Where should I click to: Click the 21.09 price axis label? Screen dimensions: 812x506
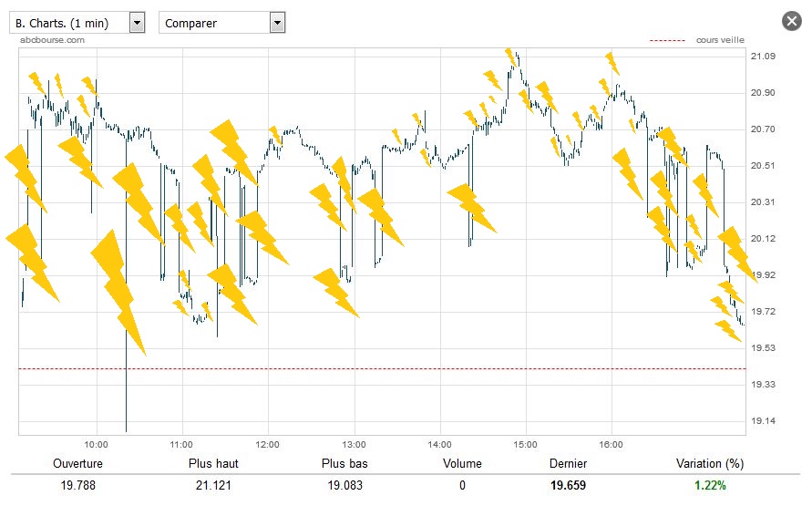(764, 56)
